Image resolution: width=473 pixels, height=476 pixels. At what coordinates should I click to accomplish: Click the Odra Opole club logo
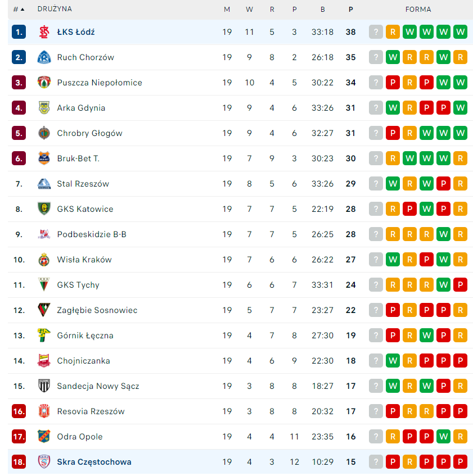pos(44,437)
